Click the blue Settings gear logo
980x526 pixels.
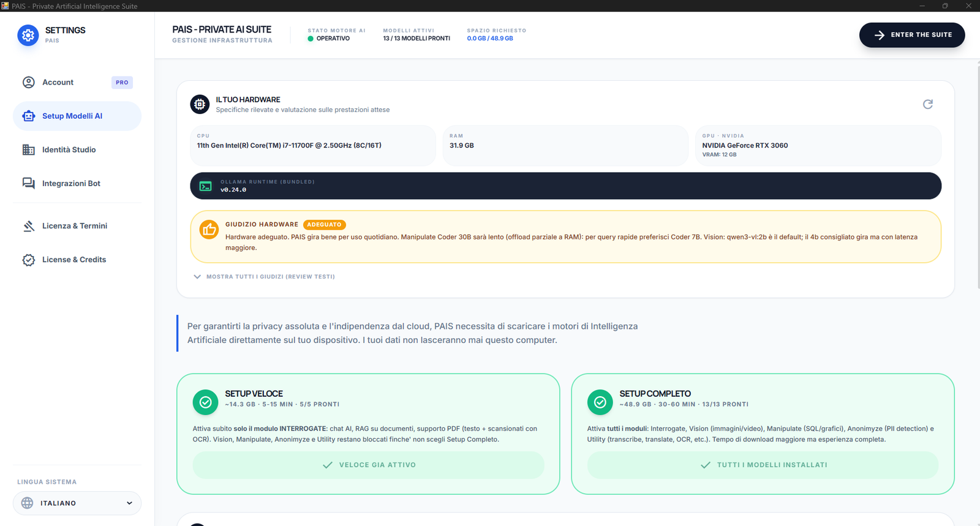tap(28, 36)
